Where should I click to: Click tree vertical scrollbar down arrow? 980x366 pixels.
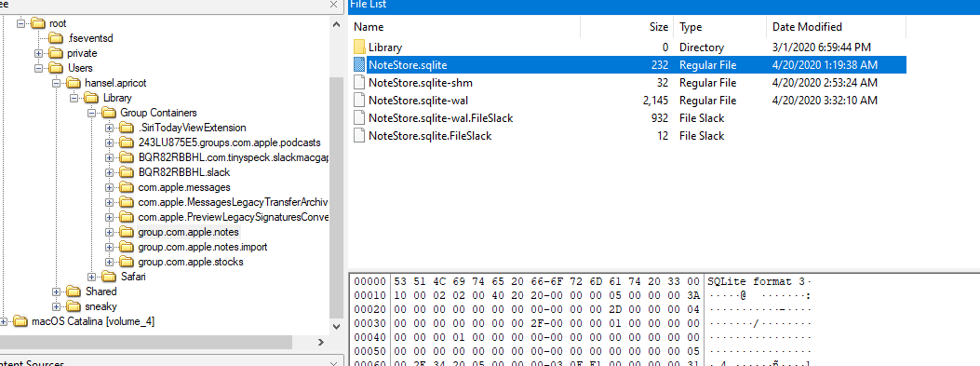coord(336,327)
